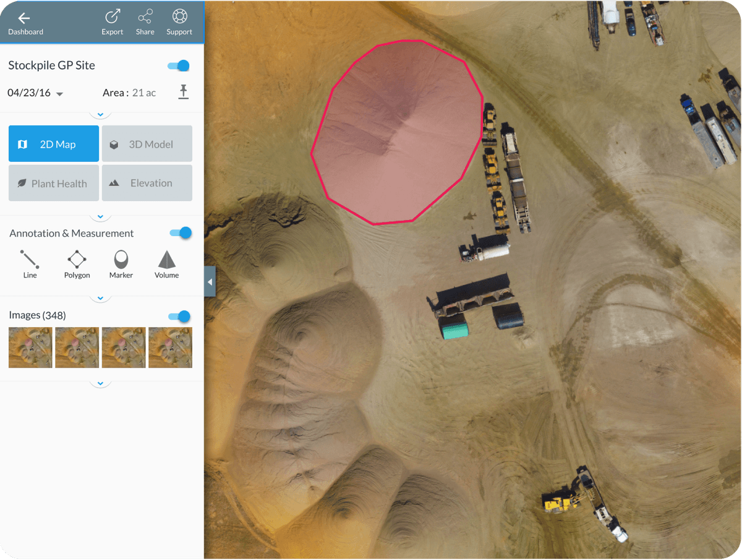
Task: Expand the section below the Images panel
Action: [100, 383]
